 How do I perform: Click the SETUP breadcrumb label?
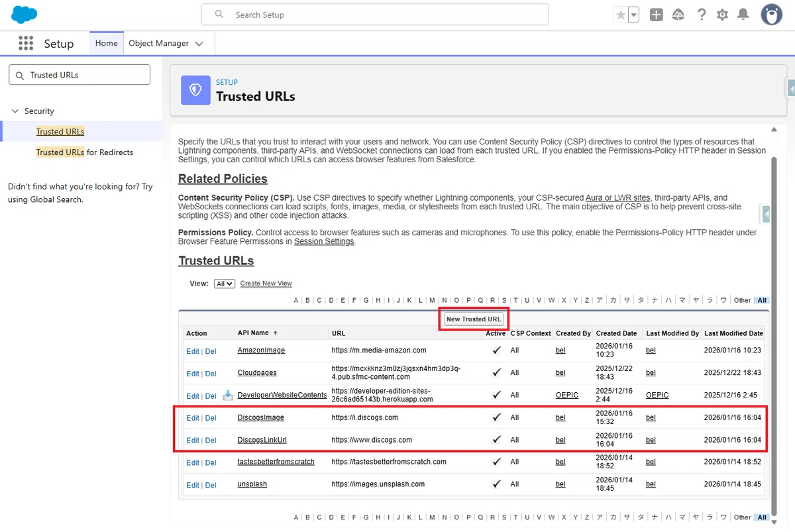point(227,82)
